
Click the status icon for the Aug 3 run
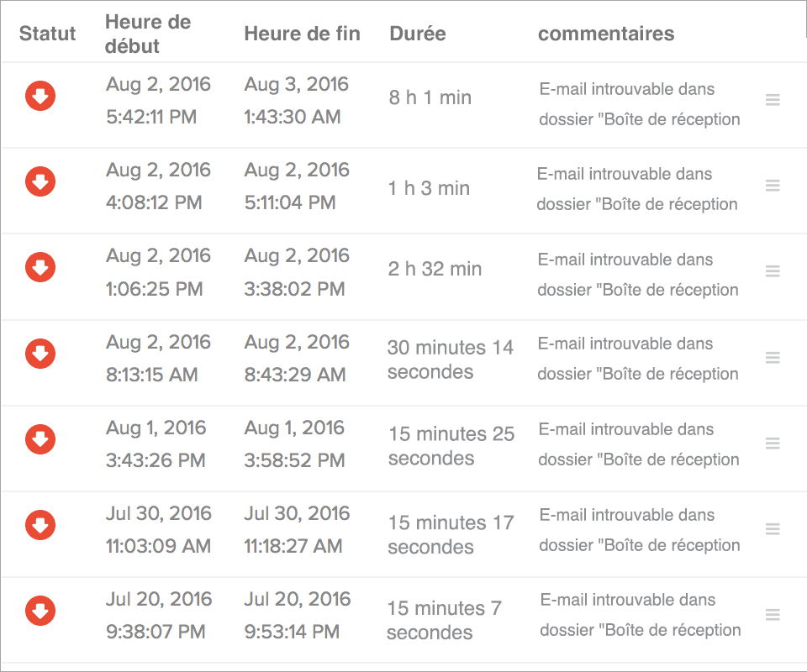pos(40,96)
